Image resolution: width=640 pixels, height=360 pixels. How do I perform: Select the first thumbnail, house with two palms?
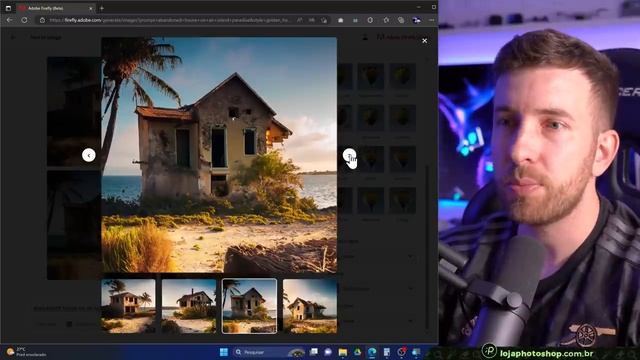click(128, 306)
